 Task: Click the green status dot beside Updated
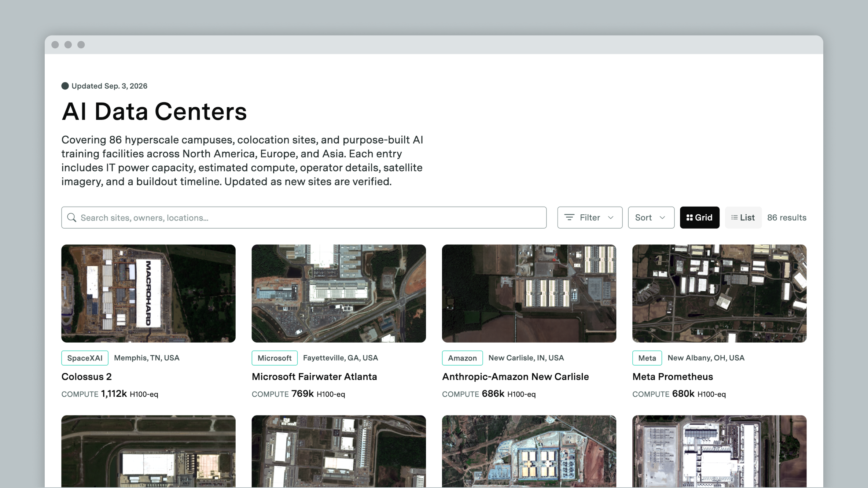click(65, 86)
